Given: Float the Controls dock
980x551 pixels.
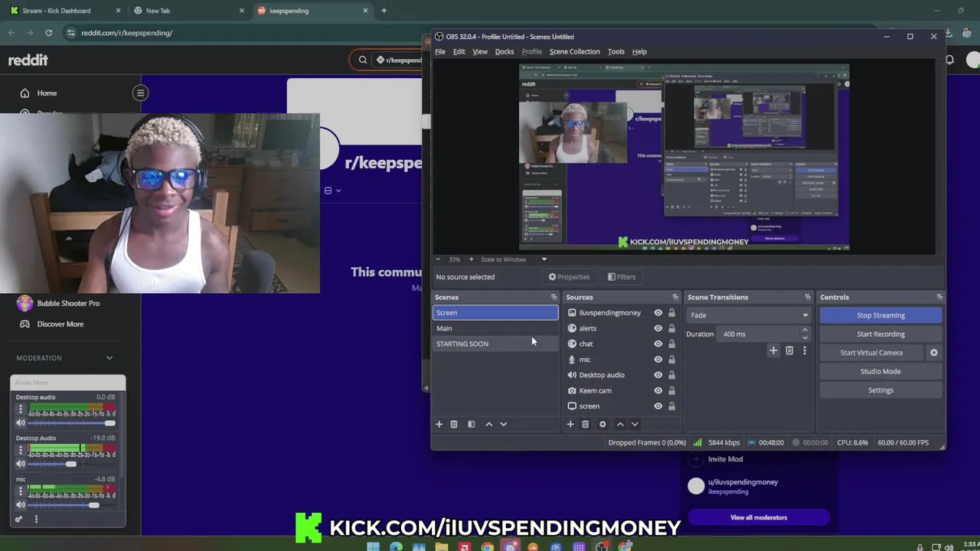Looking at the screenshot, I should [939, 297].
